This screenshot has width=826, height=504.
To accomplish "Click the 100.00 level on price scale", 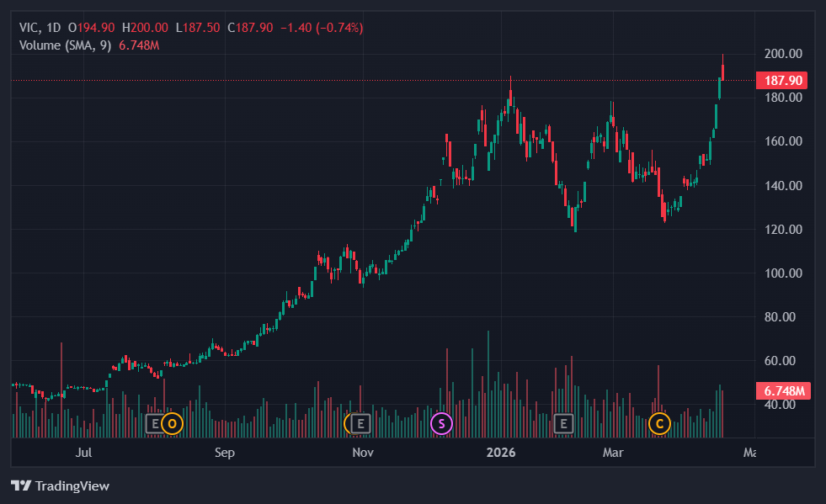I will click(x=781, y=273).
